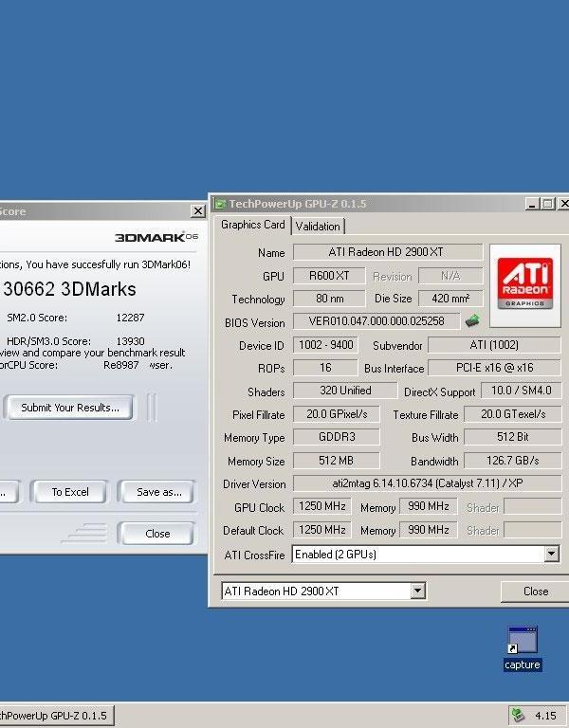Click the Shaders value 320 Unified
The width and height of the screenshot is (569, 728).
(x=345, y=391)
